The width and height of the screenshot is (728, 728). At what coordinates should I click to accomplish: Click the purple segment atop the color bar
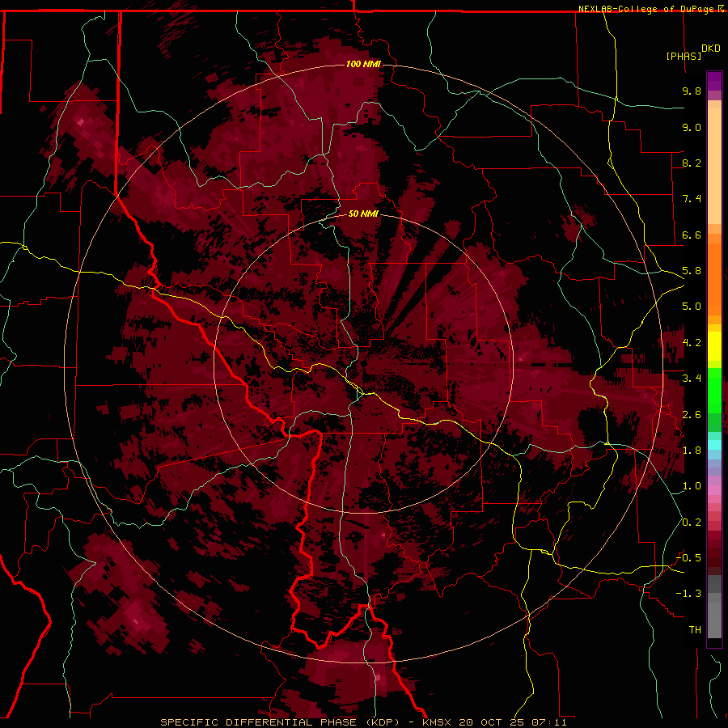point(714,81)
